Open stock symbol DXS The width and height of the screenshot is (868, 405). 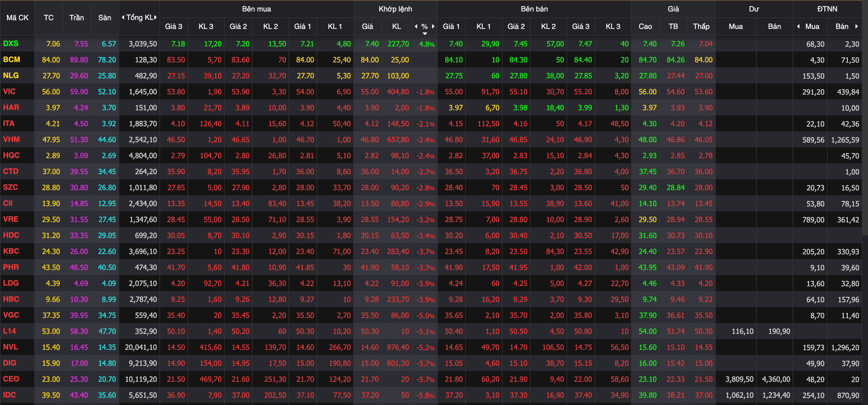11,43
